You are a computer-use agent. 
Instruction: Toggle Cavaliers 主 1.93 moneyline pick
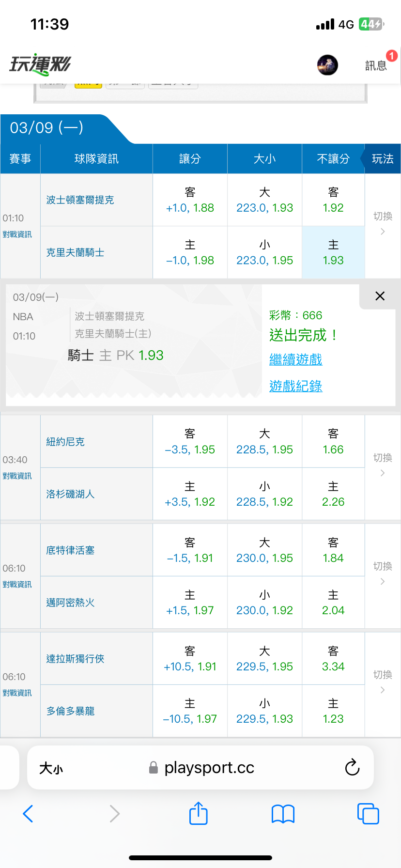pyautogui.click(x=333, y=252)
